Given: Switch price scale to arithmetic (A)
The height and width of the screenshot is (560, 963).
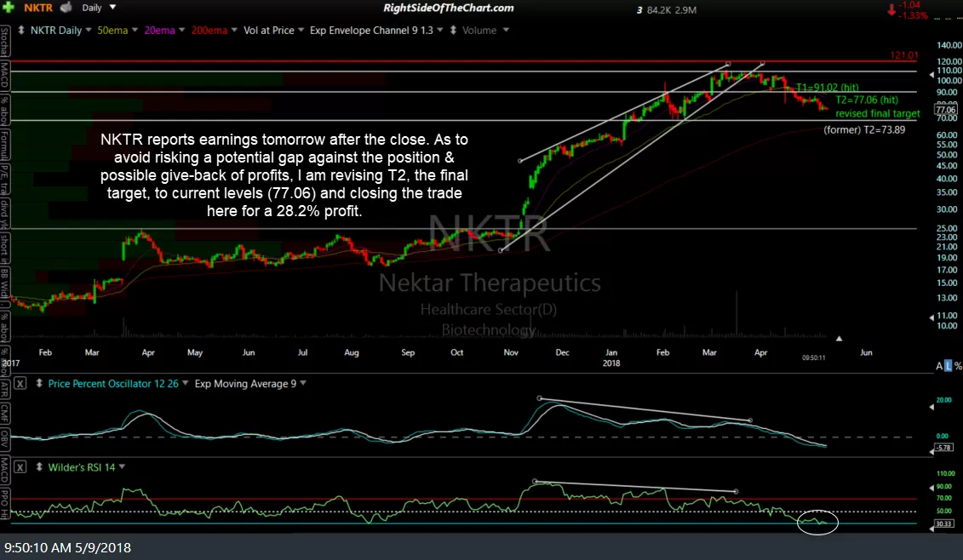Looking at the screenshot, I should [939, 366].
